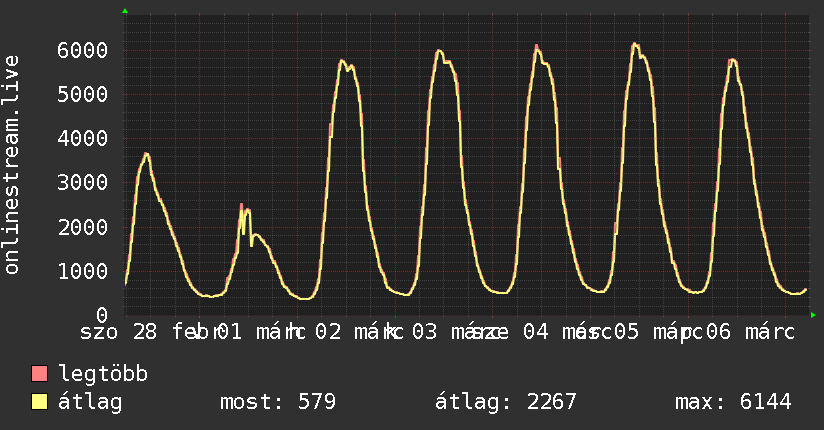Select the átlag legend label
Image resolution: width=824 pixels, height=430 pixels.
coord(90,402)
